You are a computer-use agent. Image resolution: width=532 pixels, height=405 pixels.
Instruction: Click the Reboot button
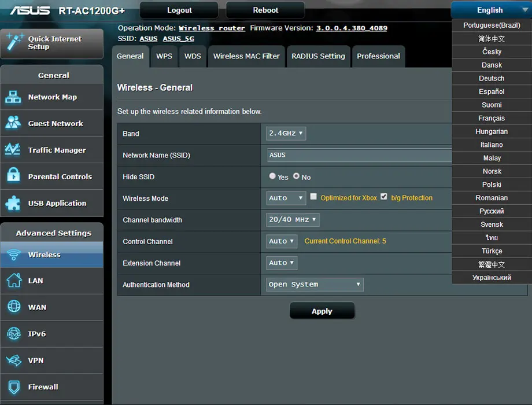pyautogui.click(x=265, y=10)
